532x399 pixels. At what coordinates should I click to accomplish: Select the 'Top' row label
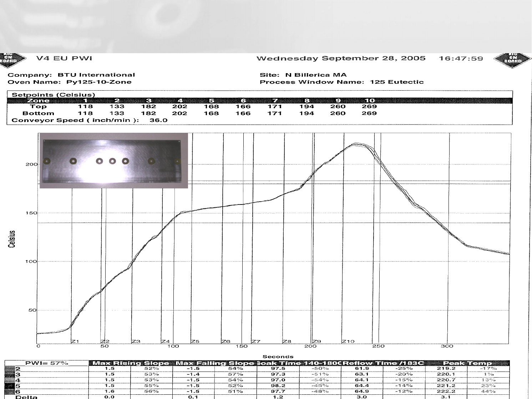pos(38,106)
